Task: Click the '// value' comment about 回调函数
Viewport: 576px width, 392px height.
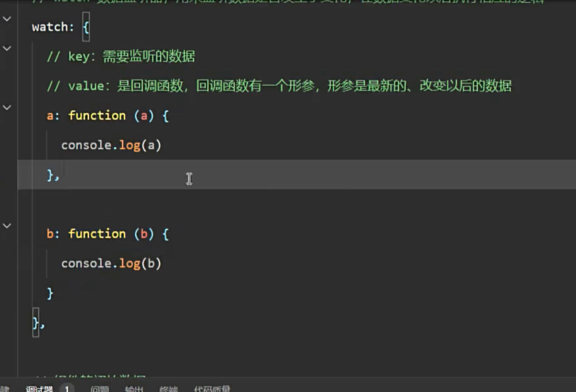Action: coord(279,86)
